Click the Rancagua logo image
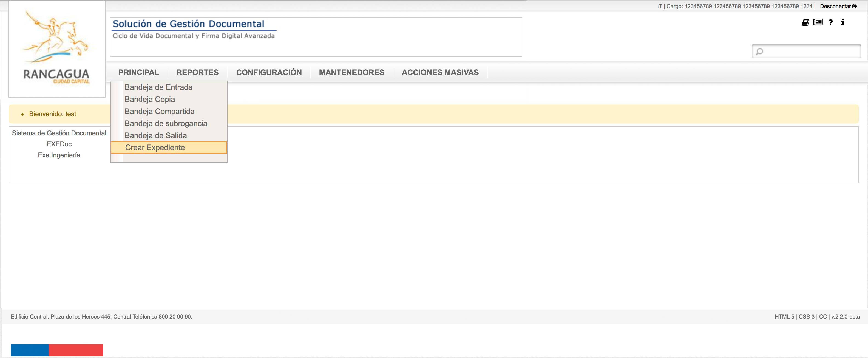The width and height of the screenshot is (868, 358). click(x=56, y=49)
